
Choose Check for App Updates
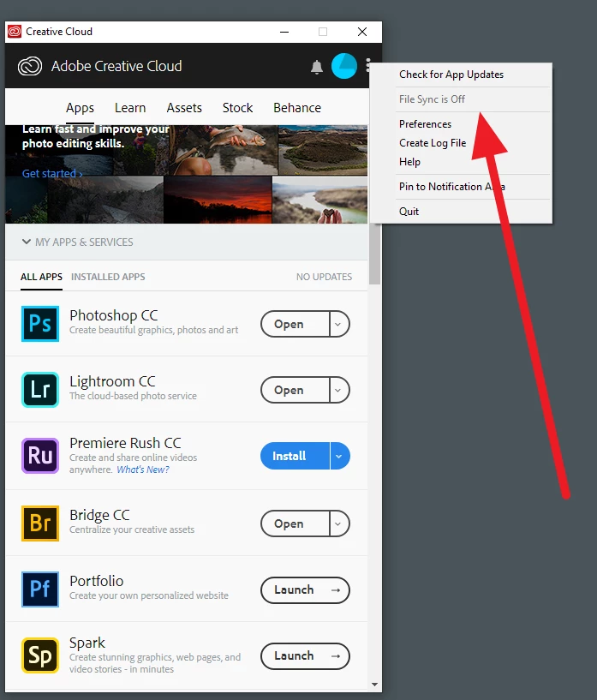click(461, 75)
